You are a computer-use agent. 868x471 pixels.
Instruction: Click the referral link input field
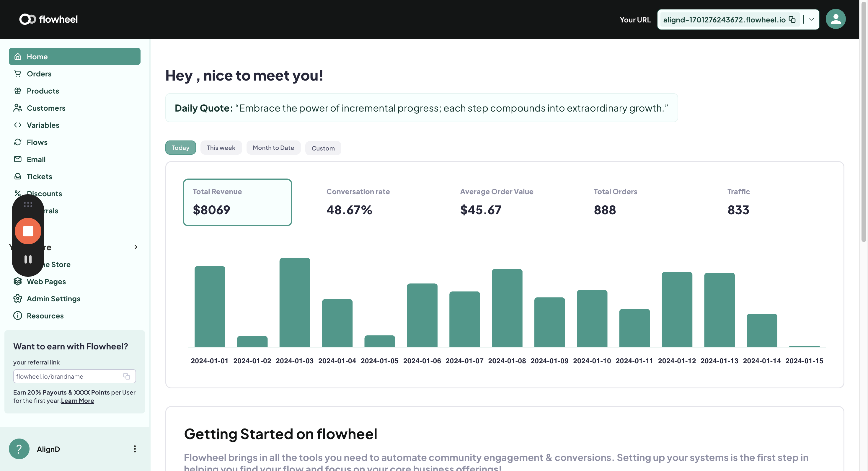74,376
